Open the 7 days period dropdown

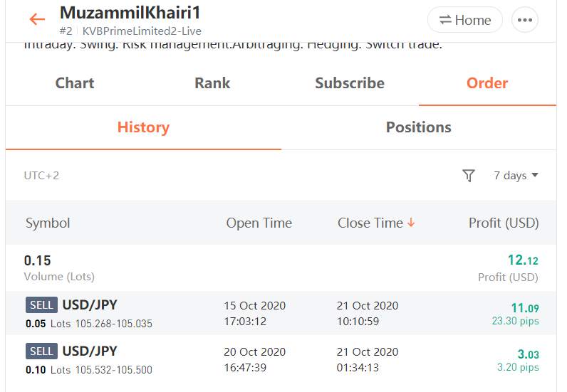pos(516,176)
